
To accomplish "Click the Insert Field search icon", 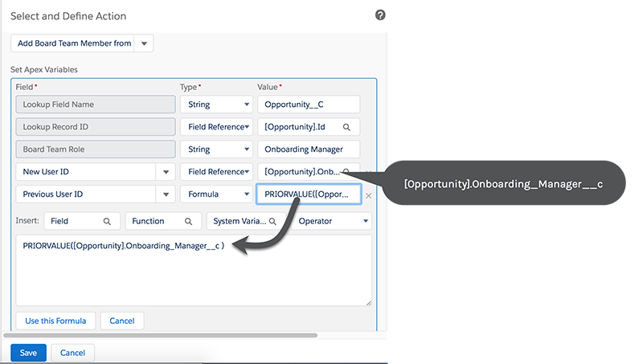I will [106, 221].
